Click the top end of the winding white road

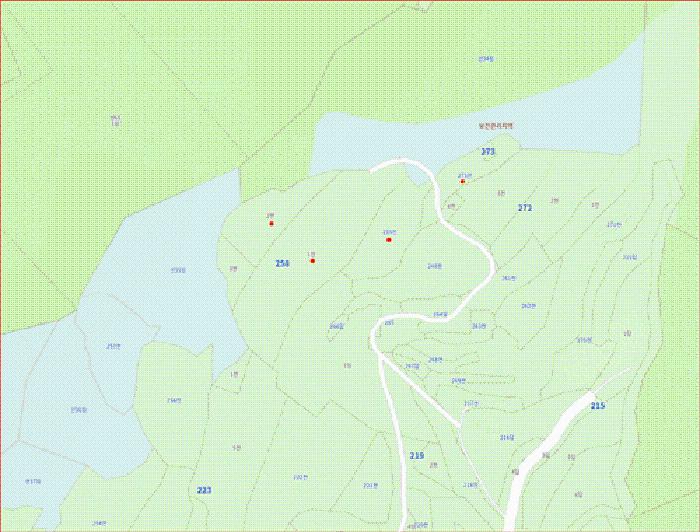[376, 168]
